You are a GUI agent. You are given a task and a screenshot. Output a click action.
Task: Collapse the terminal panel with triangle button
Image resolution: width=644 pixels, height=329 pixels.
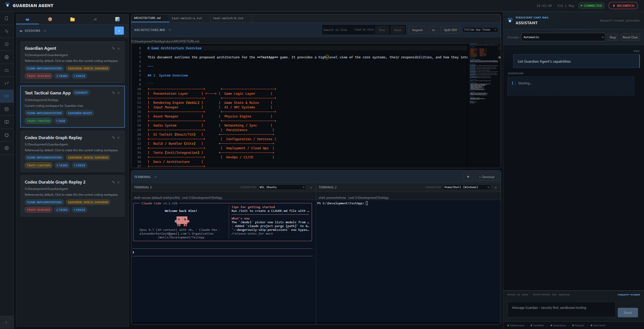(468, 177)
